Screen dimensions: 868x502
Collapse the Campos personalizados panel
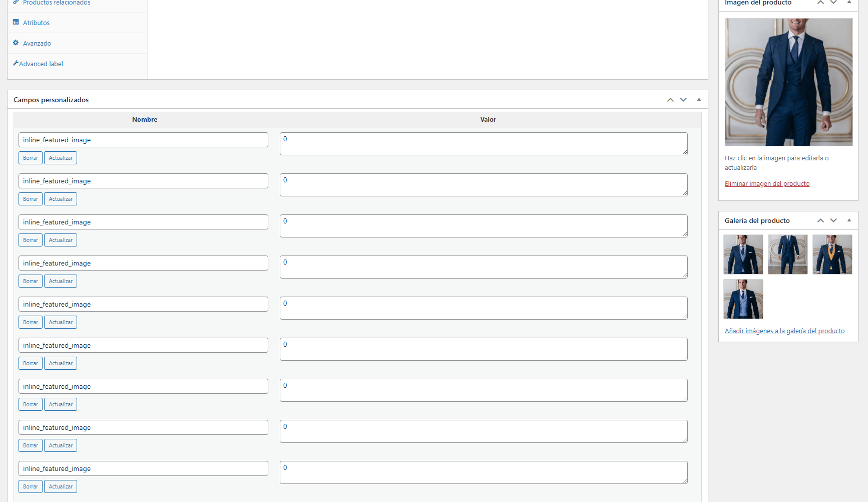[x=699, y=99]
